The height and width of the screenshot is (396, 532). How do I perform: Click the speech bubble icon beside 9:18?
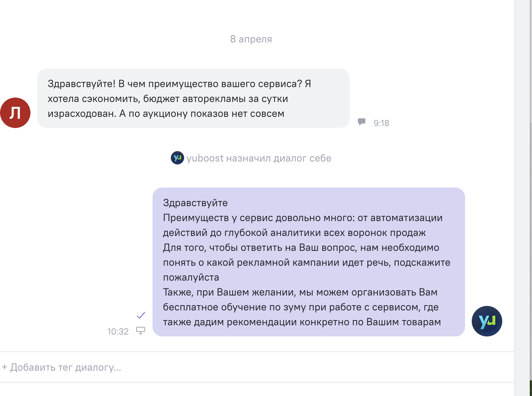pyautogui.click(x=361, y=122)
